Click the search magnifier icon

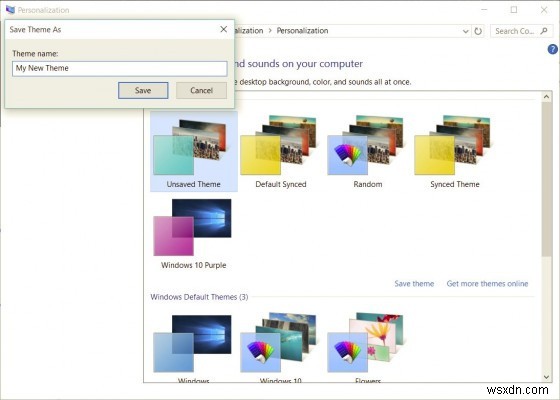point(544,31)
